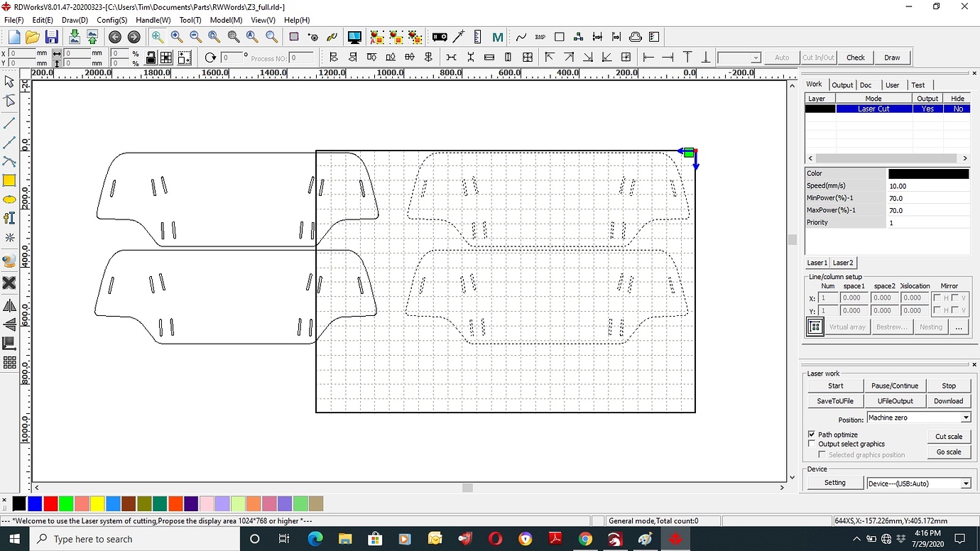Select the Bezier curve tool
This screenshot has width=980, height=551.
9,162
